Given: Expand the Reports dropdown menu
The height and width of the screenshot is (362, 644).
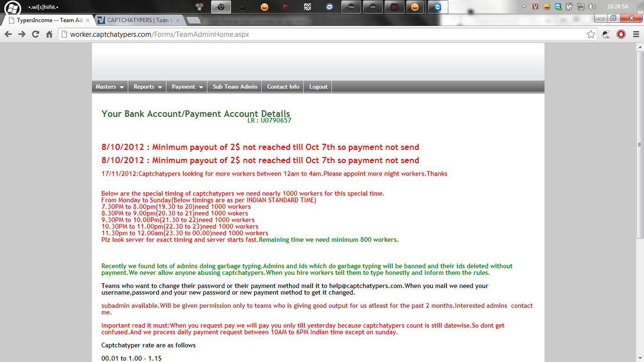Looking at the screenshot, I should [147, 87].
